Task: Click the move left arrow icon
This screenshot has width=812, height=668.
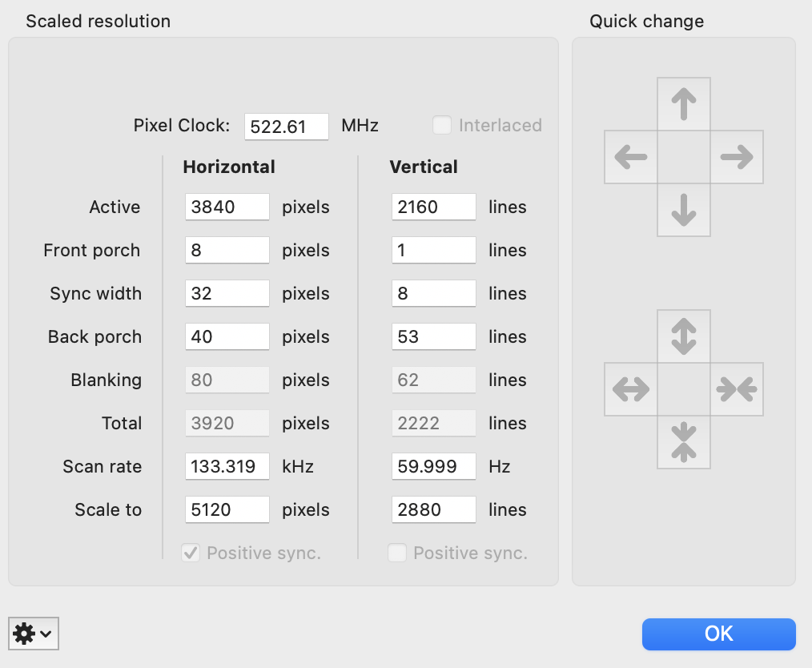Action: click(x=630, y=157)
